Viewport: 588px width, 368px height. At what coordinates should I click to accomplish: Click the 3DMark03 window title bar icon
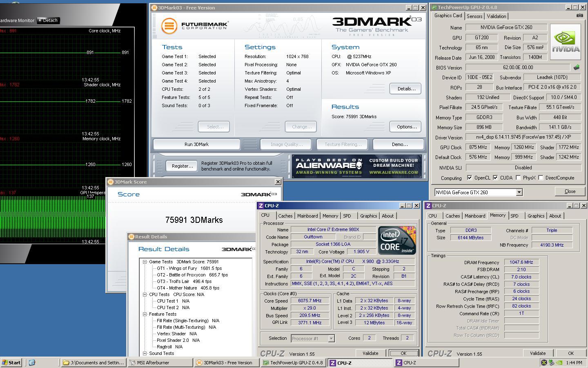coord(154,7)
